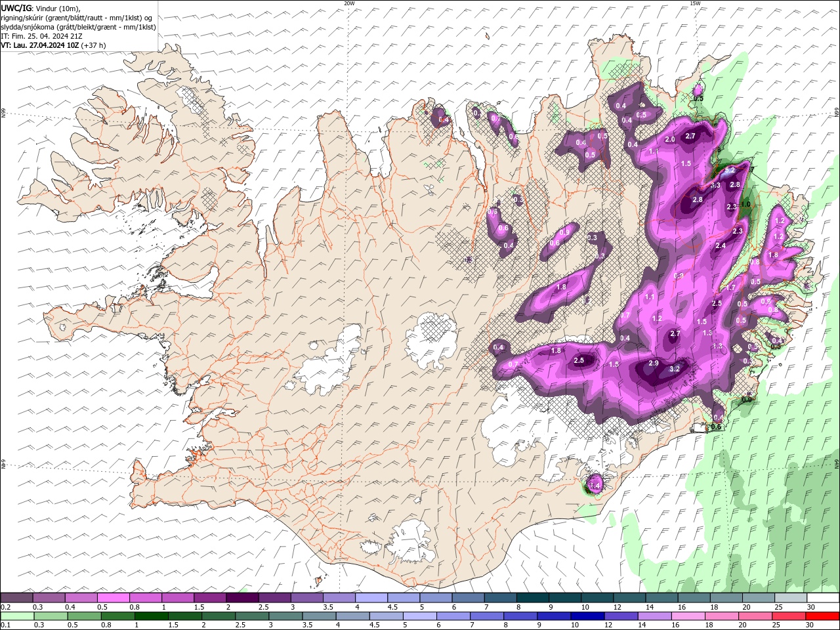The width and height of the screenshot is (840, 630).
Task: Click the '0.2' label under the snow scale
Action: click(x=5, y=607)
